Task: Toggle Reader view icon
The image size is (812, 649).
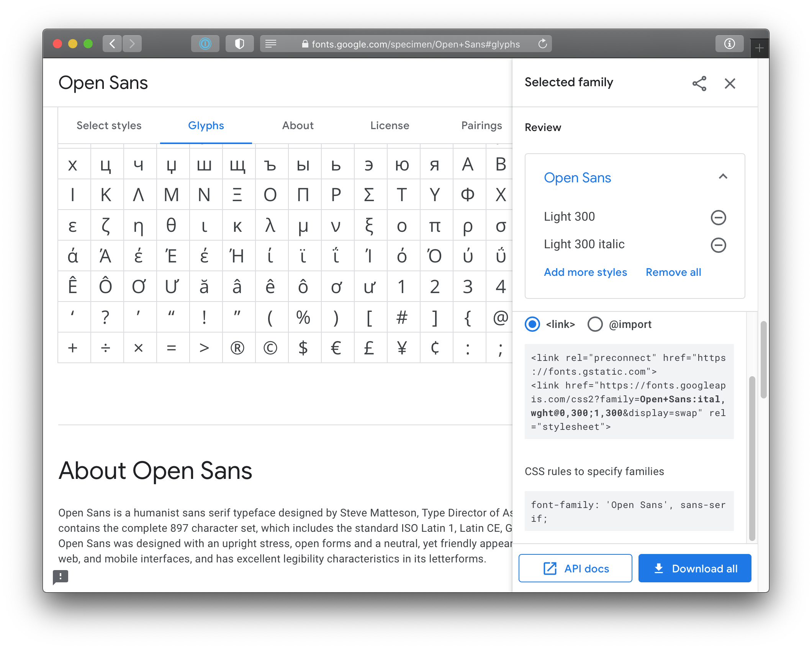Action: (271, 44)
